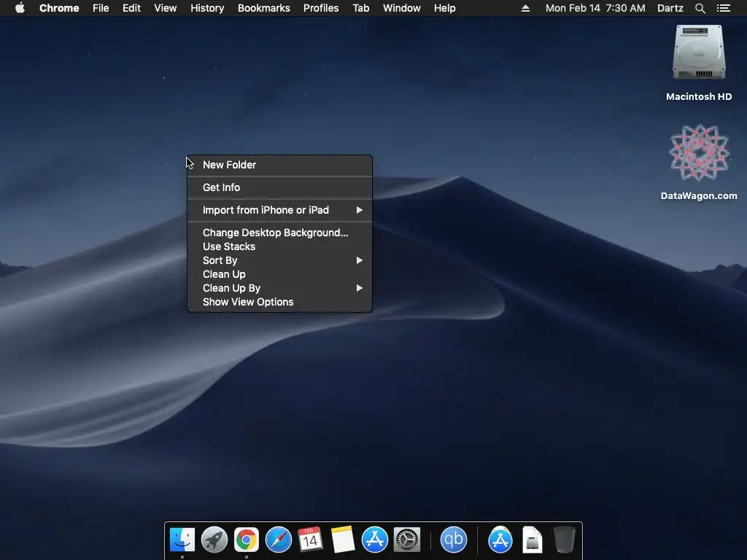
Task: Open the App Store beside Notes in Dock
Action: [x=374, y=540]
